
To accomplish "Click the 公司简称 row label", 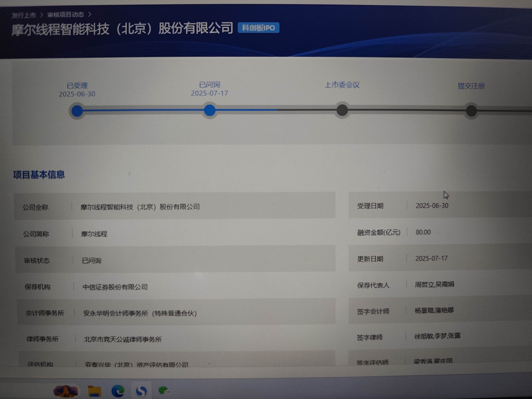I will [36, 234].
